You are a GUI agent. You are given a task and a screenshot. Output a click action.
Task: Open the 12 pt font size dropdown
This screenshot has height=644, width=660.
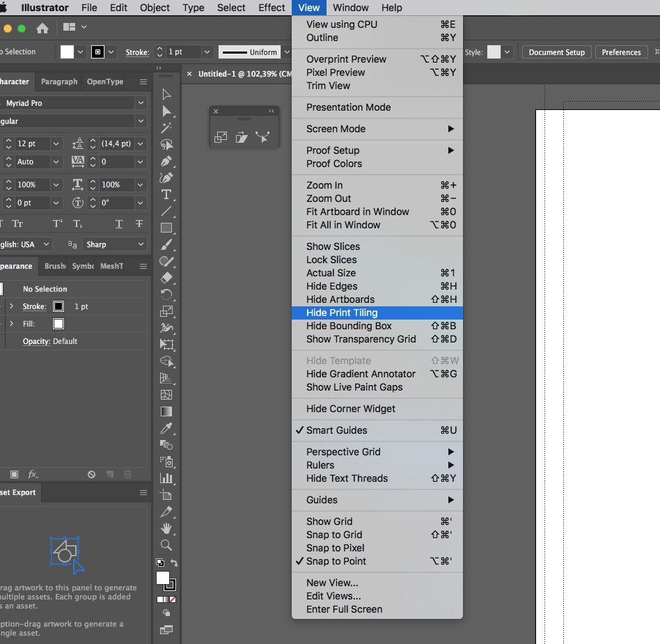click(56, 143)
